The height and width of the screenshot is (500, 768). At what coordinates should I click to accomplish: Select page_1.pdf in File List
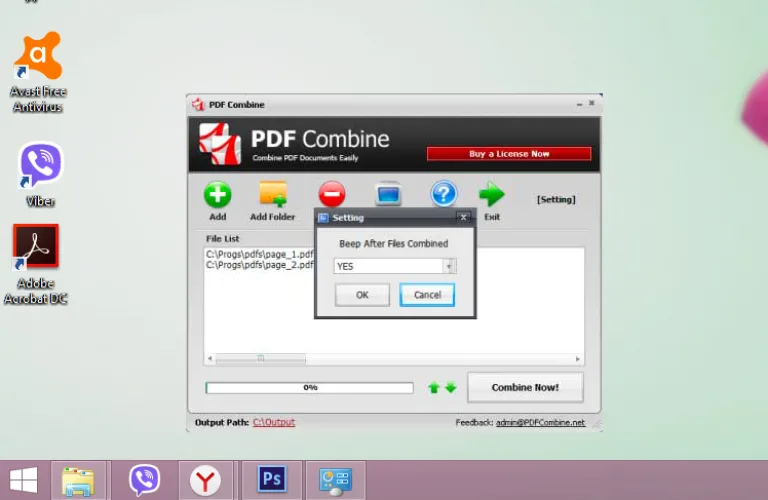coord(260,254)
